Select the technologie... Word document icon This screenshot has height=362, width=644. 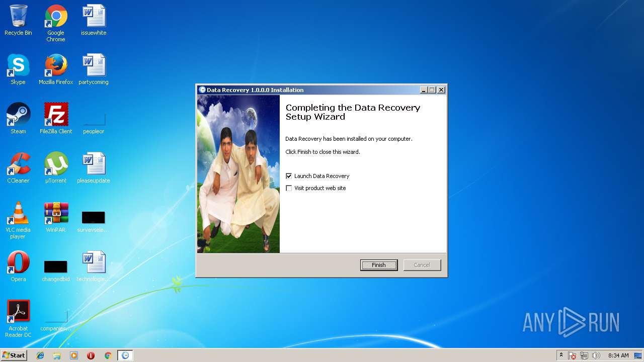pos(94,266)
